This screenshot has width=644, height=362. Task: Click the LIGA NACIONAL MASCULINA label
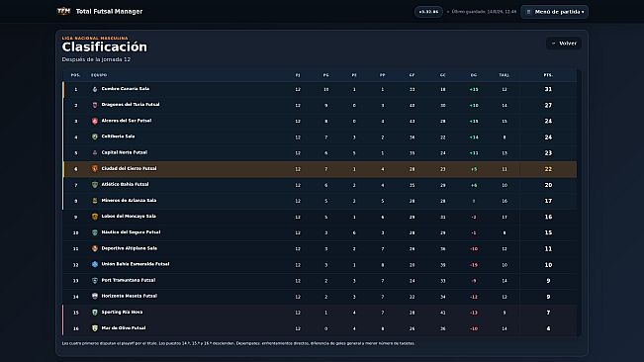tap(95, 38)
